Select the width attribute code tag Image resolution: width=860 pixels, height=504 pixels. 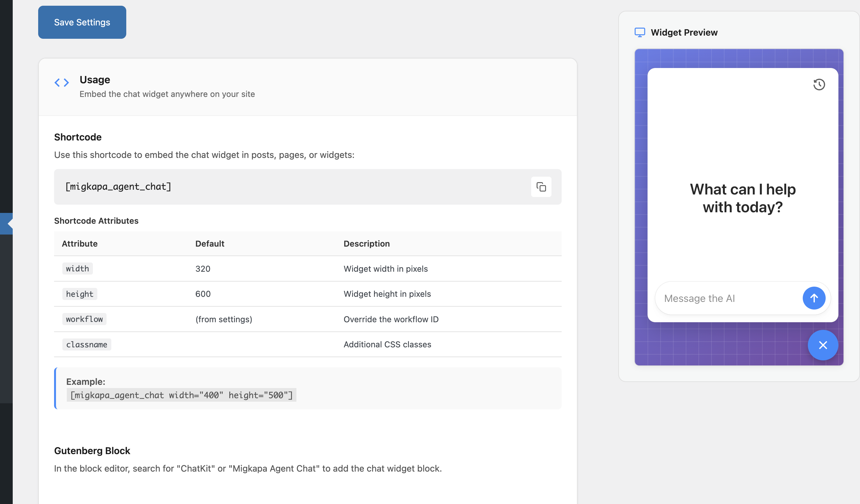point(78,269)
